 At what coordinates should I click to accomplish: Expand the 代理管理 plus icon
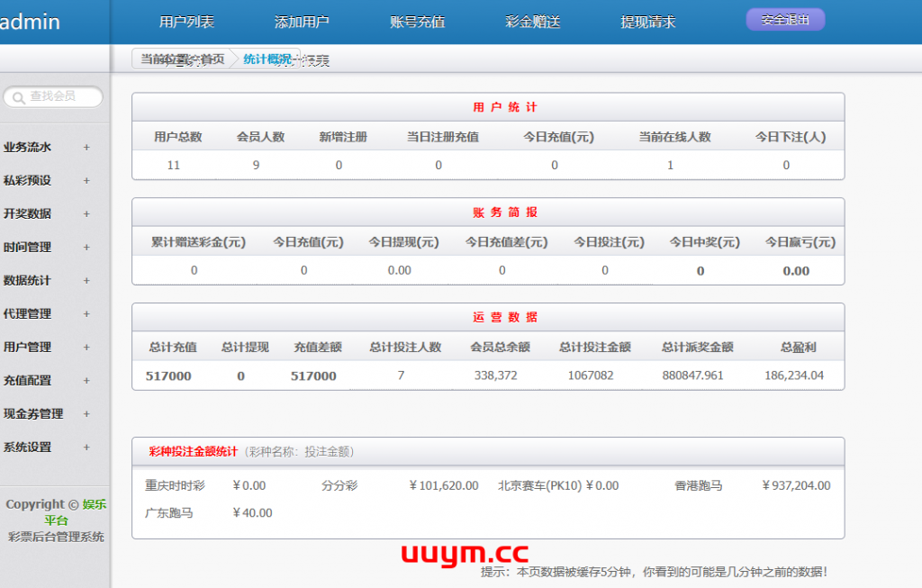point(86,314)
